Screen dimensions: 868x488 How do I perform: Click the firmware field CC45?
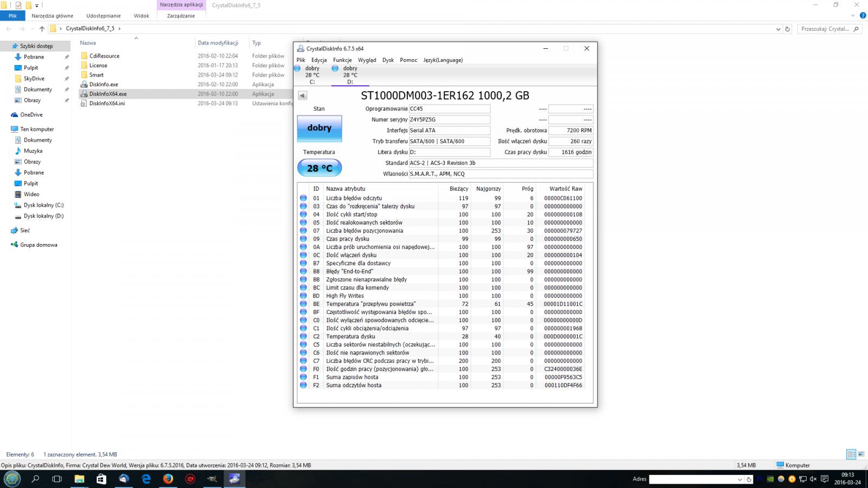[450, 109]
